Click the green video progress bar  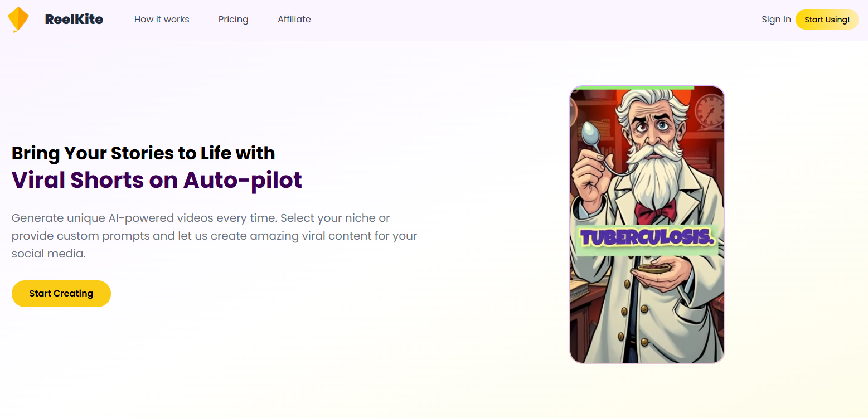point(634,88)
